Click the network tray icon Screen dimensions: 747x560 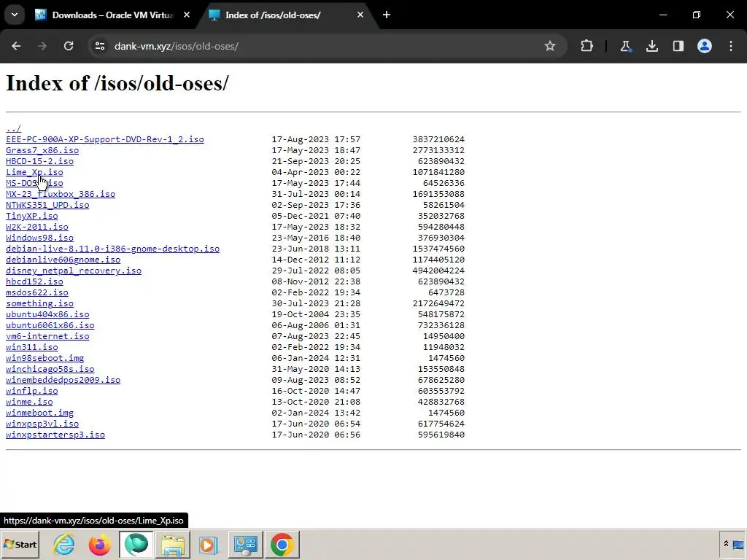click(738, 545)
